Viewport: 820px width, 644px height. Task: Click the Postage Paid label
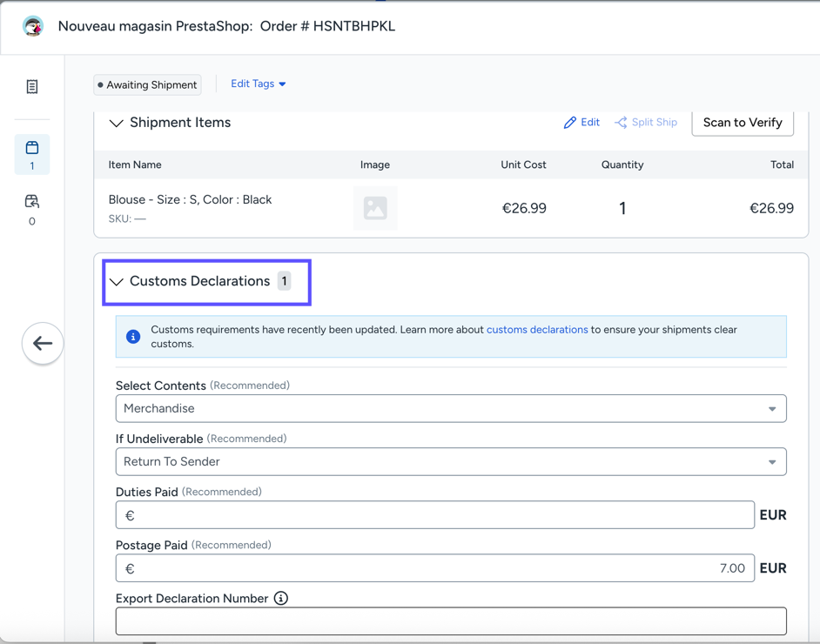pos(151,545)
